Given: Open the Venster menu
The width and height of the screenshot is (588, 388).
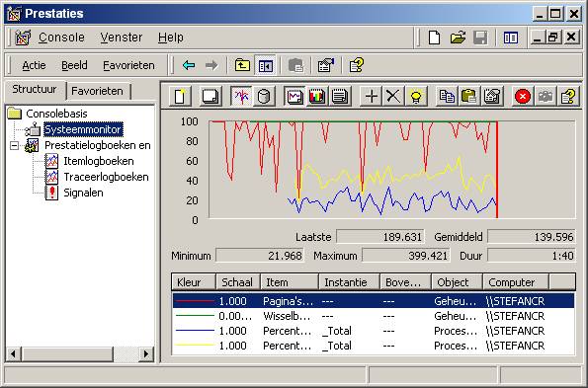Looking at the screenshot, I should click(122, 38).
